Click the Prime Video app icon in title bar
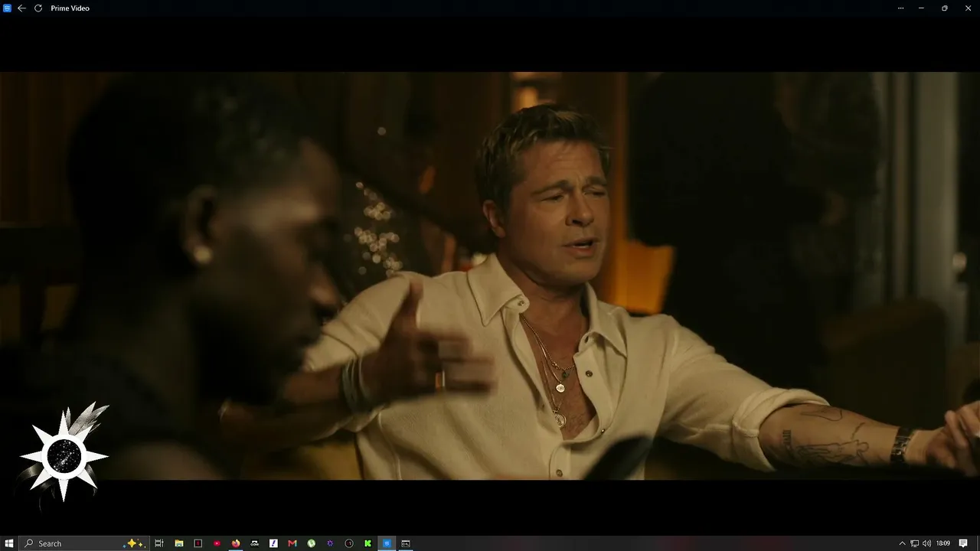 pos(7,8)
